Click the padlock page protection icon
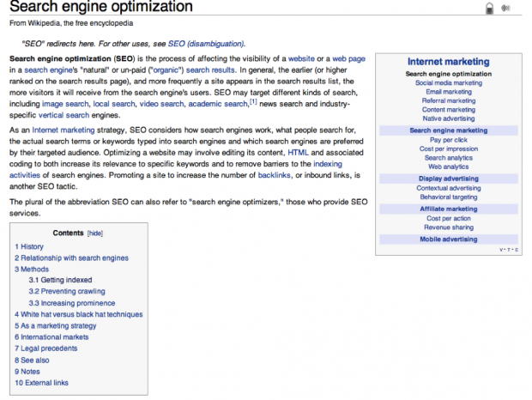 click(x=490, y=9)
